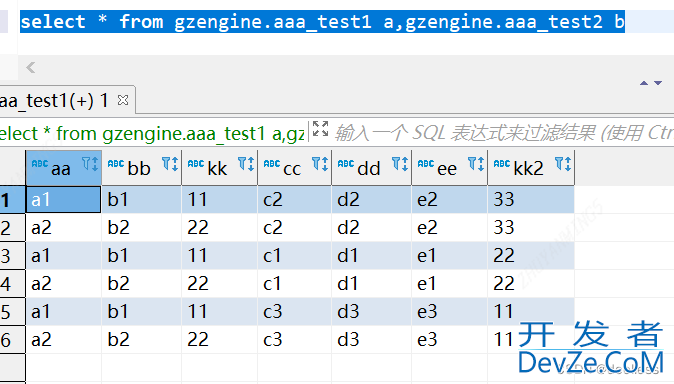Select the ee column header
674x384 pixels.
point(450,168)
